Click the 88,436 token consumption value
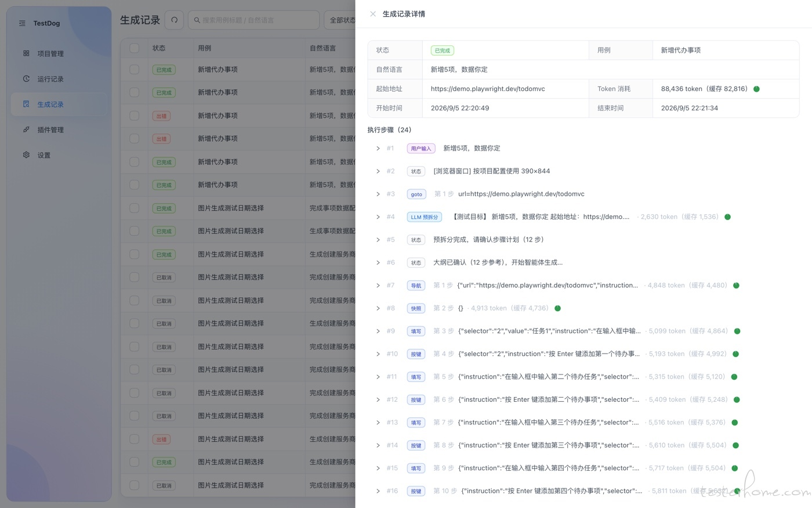 coord(704,89)
